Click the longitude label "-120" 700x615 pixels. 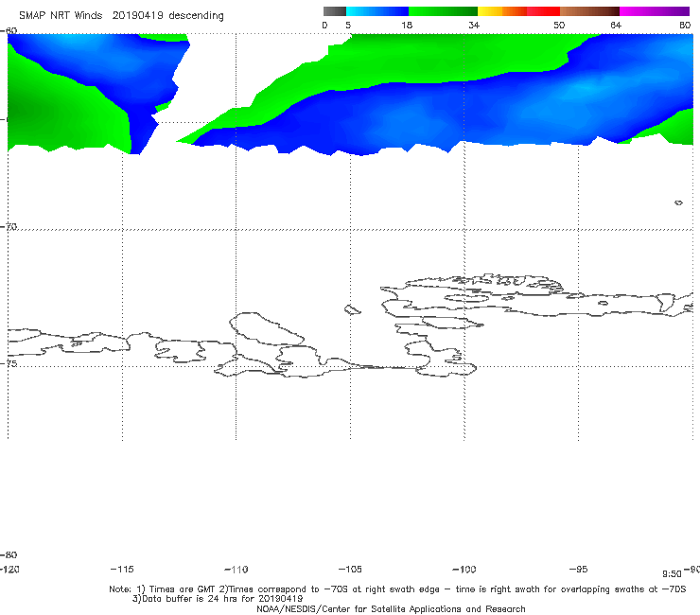[x=9, y=570]
